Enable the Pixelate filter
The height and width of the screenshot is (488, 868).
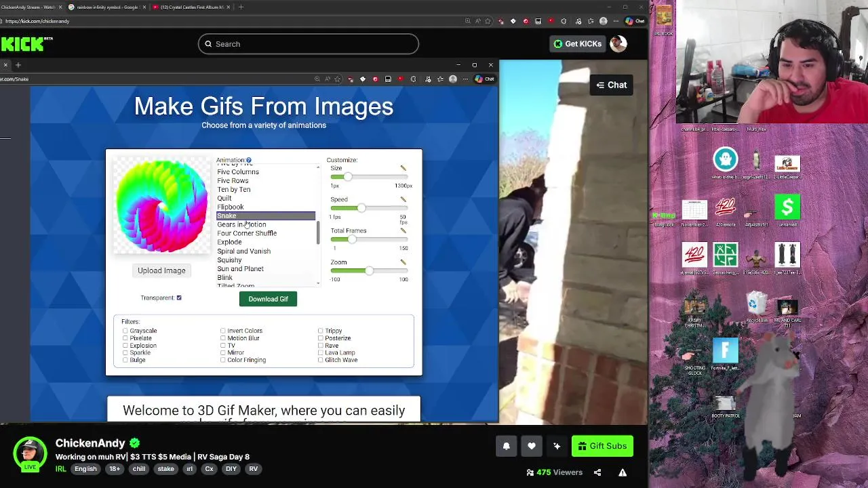point(125,338)
